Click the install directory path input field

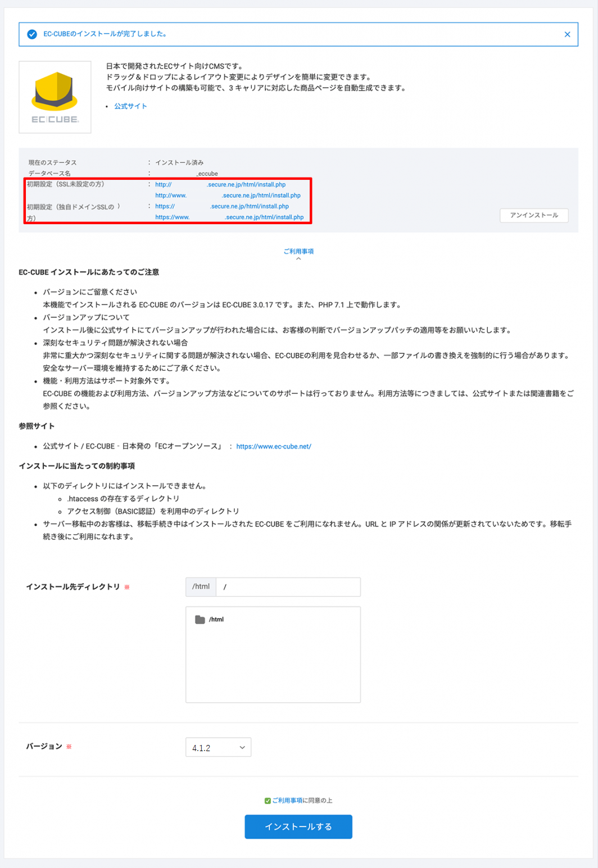288,587
